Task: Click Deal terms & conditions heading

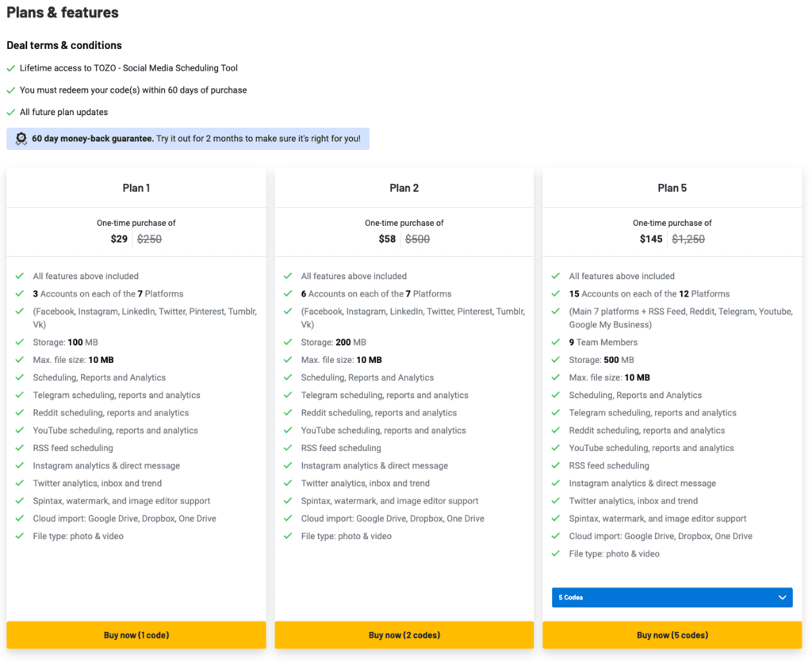Action: [64, 45]
